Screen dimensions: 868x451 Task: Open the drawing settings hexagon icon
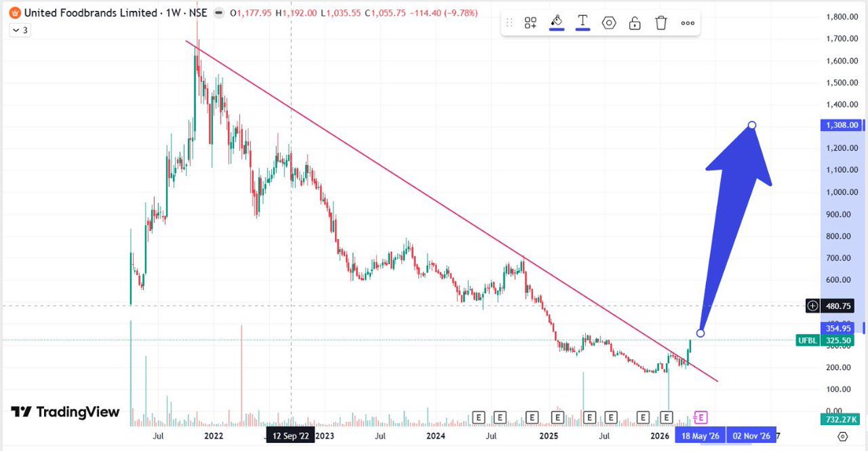(609, 22)
